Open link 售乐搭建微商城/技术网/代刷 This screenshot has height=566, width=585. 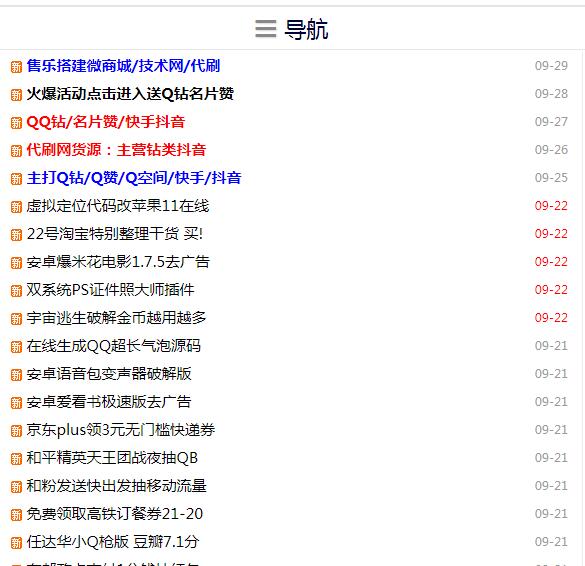coord(123,66)
